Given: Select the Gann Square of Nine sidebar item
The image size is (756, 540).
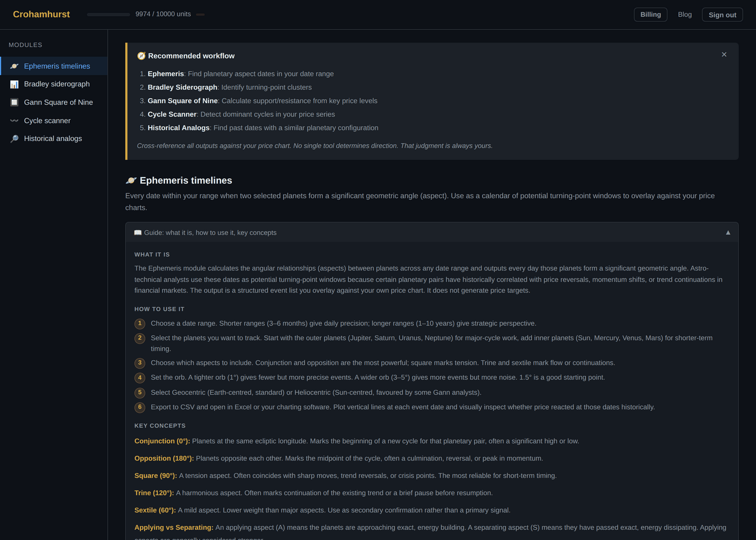Looking at the screenshot, I should [54, 102].
